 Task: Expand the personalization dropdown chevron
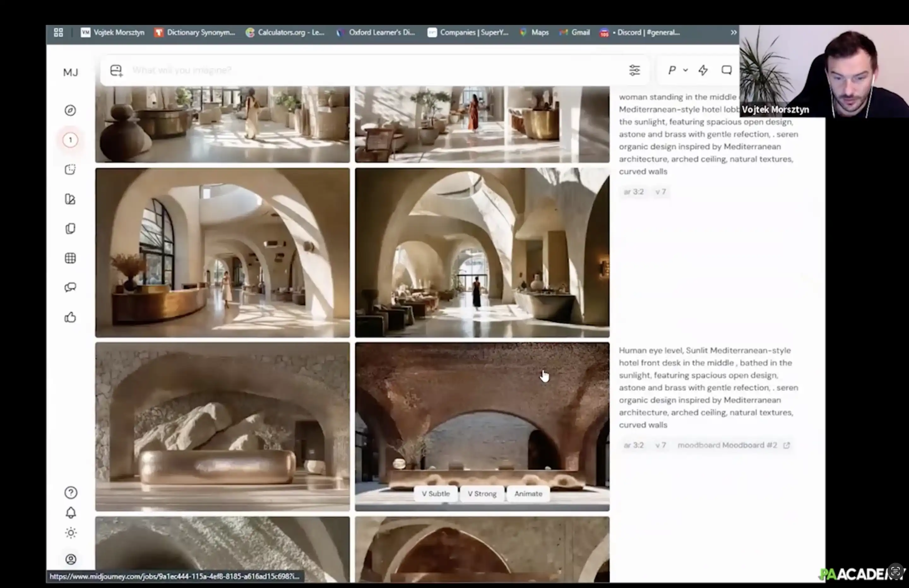click(x=686, y=70)
